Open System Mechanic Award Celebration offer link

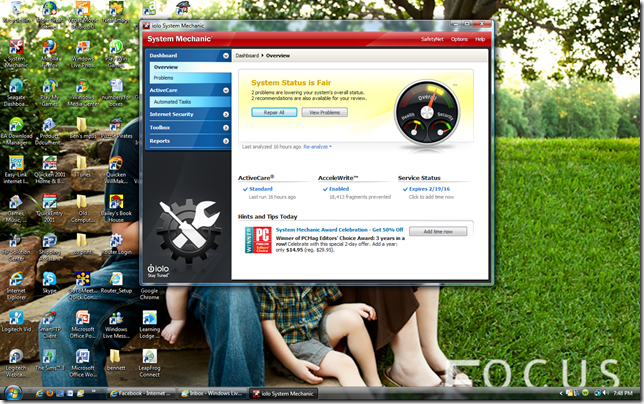click(339, 230)
